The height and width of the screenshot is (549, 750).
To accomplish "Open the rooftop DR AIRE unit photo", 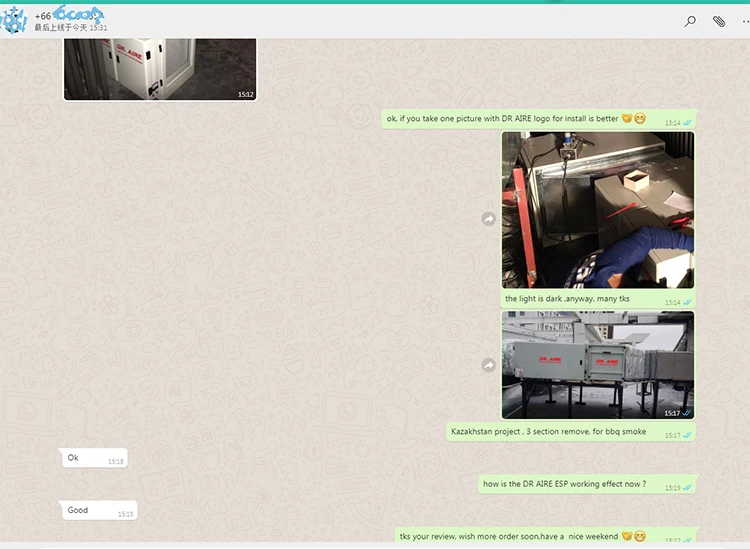I will [597, 364].
